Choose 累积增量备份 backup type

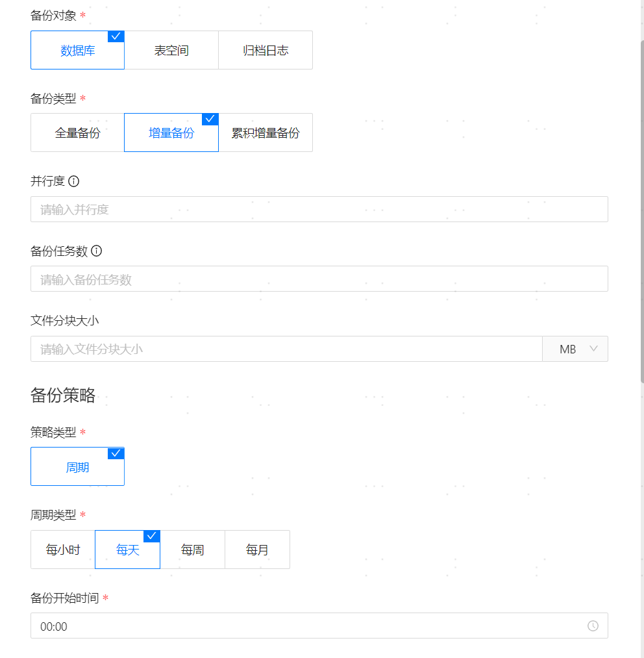tap(266, 133)
